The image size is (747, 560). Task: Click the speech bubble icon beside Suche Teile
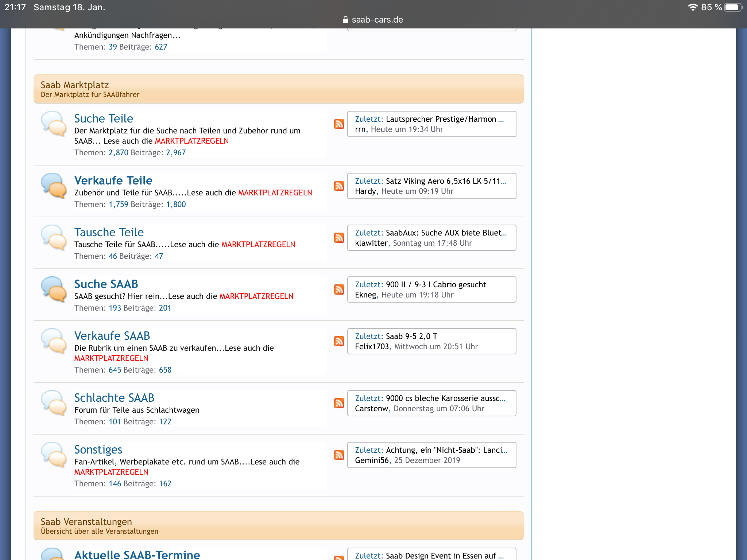pyautogui.click(x=54, y=124)
